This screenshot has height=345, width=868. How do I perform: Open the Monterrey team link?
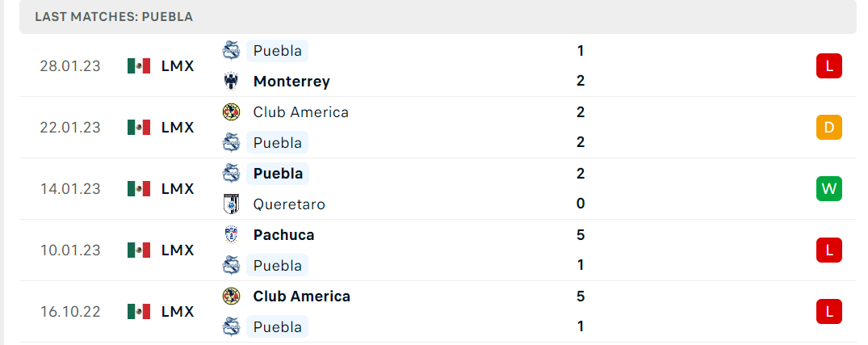tap(291, 82)
